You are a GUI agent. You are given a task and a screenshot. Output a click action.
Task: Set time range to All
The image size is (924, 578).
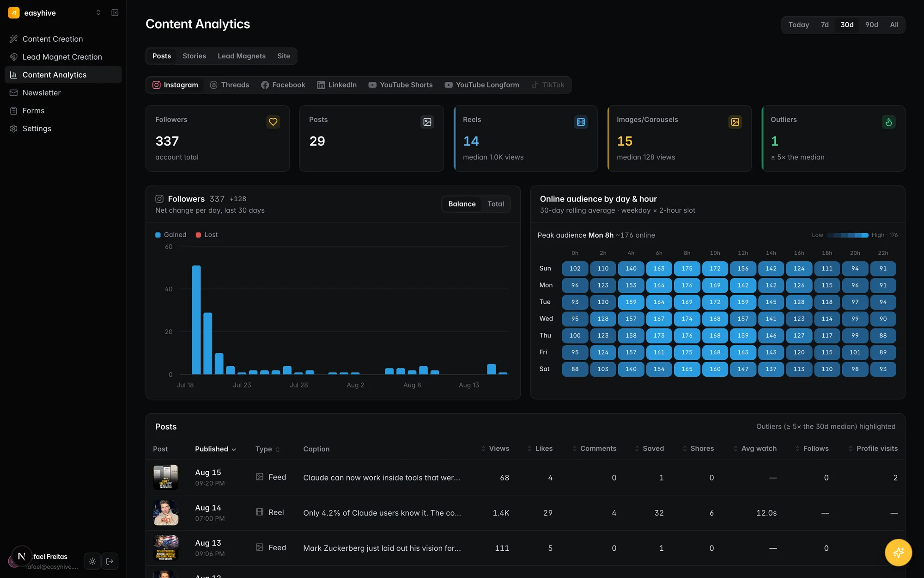[894, 25]
